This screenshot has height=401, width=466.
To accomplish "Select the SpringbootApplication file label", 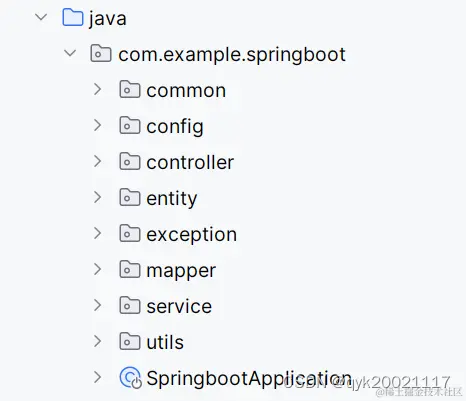I will [x=249, y=379].
